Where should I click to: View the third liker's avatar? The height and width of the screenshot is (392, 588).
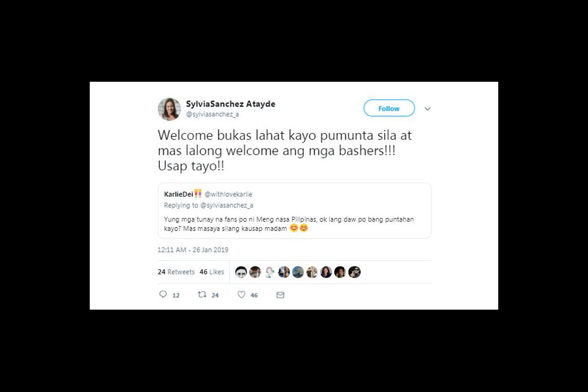(x=270, y=272)
